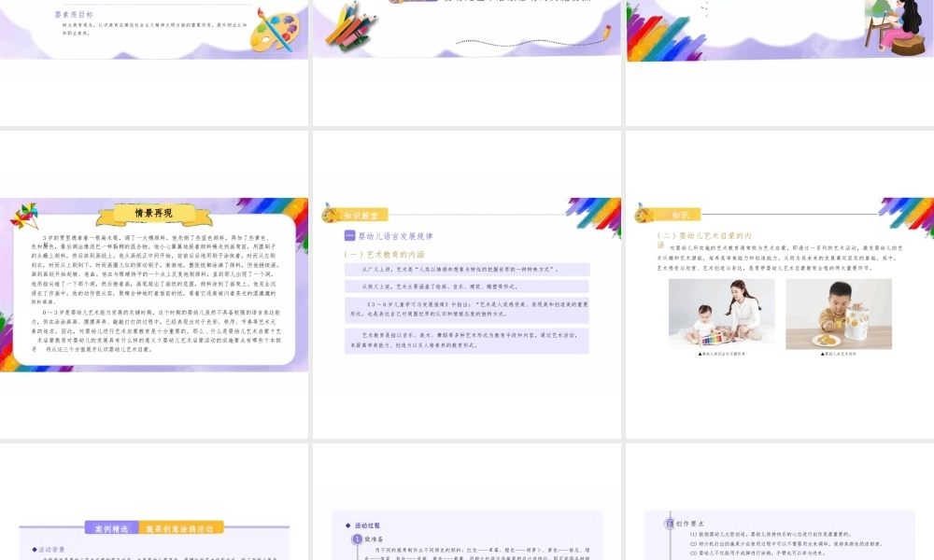Open the slide titled 婴幼儿语言发展规律

[x=466, y=285]
